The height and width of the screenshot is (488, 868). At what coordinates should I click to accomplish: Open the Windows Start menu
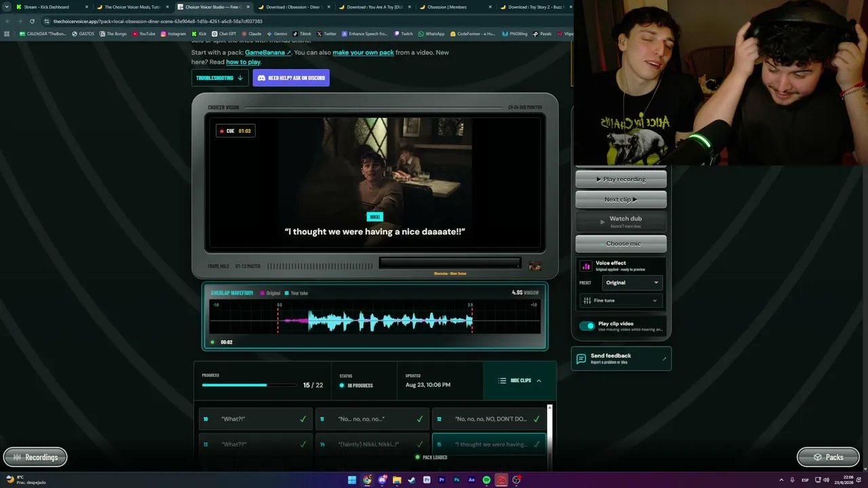352,480
